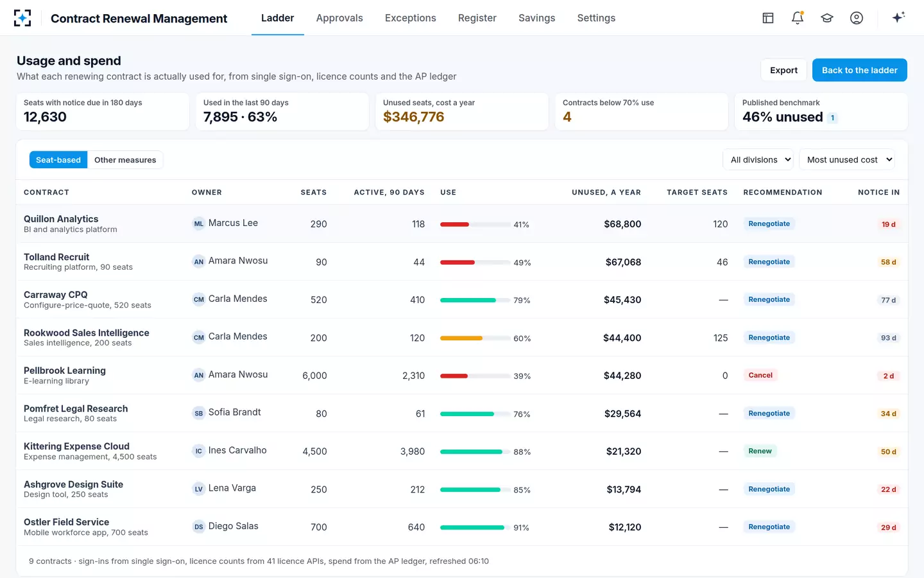Click the Ashgrove Design Suite contract name
924x578 pixels.
pyautogui.click(x=74, y=484)
